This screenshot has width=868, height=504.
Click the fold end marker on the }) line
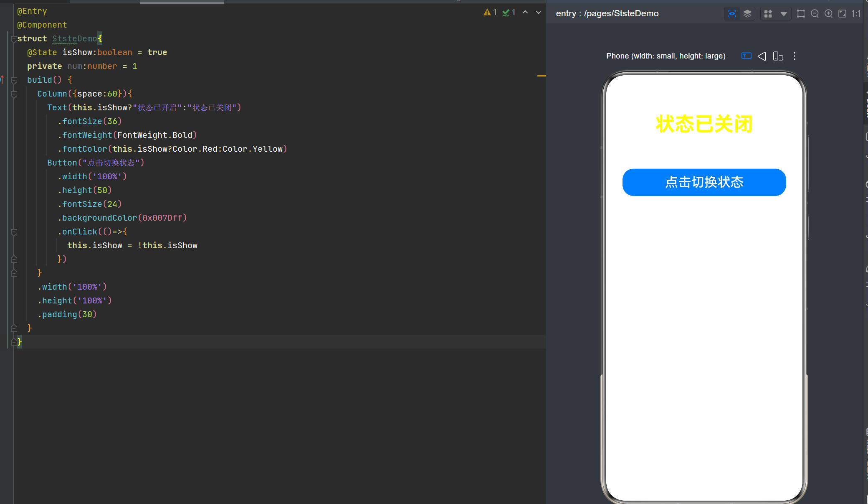pos(14,260)
